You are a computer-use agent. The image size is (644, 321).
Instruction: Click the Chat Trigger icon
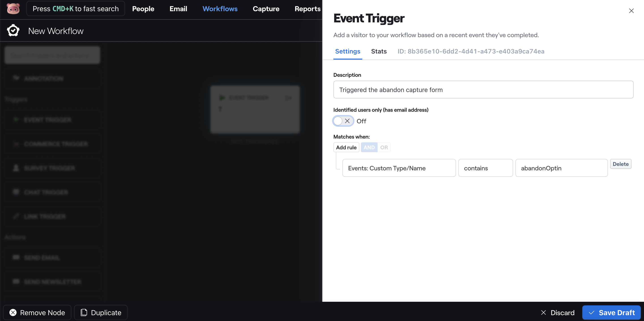[x=16, y=192]
